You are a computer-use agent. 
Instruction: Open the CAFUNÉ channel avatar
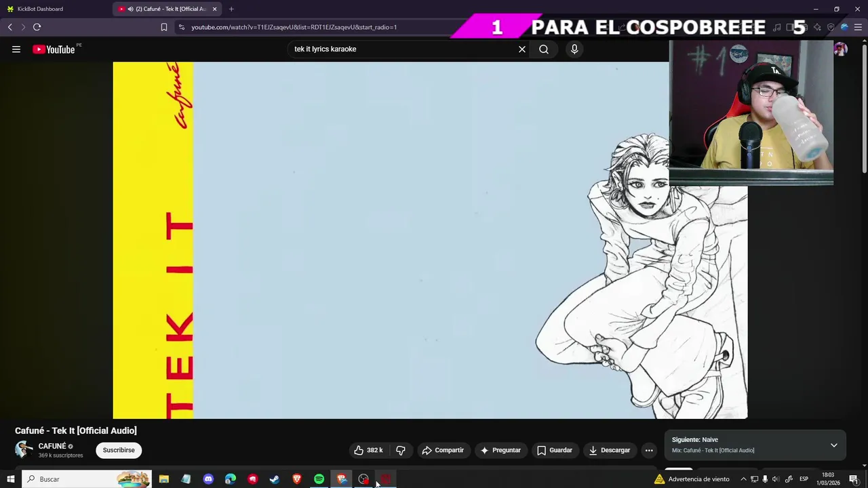(24, 449)
